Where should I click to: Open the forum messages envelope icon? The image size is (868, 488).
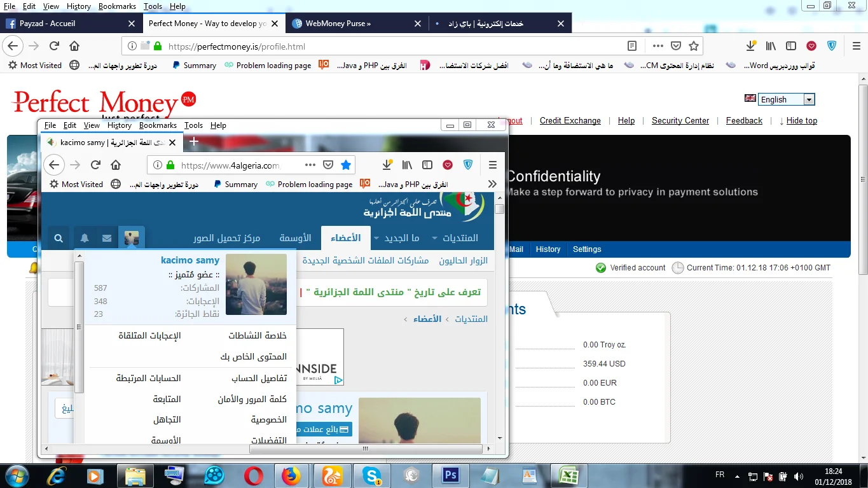107,238
